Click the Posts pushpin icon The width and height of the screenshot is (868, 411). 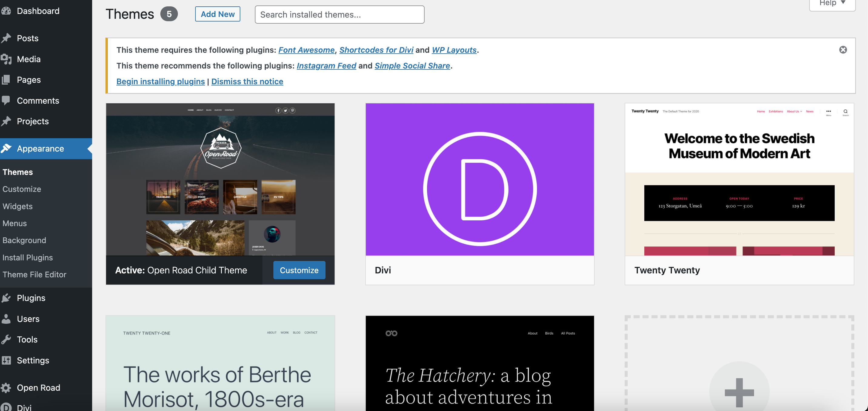(6, 38)
